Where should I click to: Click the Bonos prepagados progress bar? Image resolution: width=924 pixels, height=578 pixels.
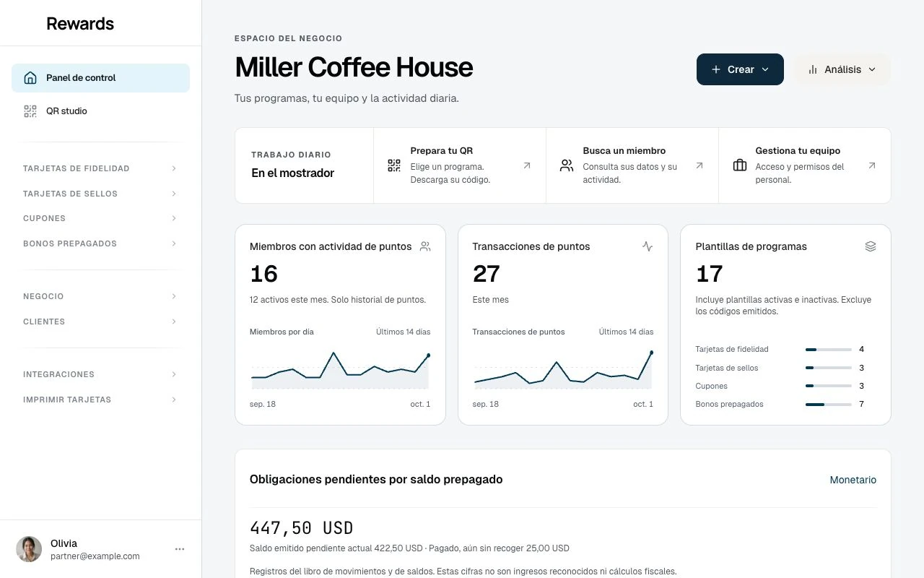[x=829, y=405]
